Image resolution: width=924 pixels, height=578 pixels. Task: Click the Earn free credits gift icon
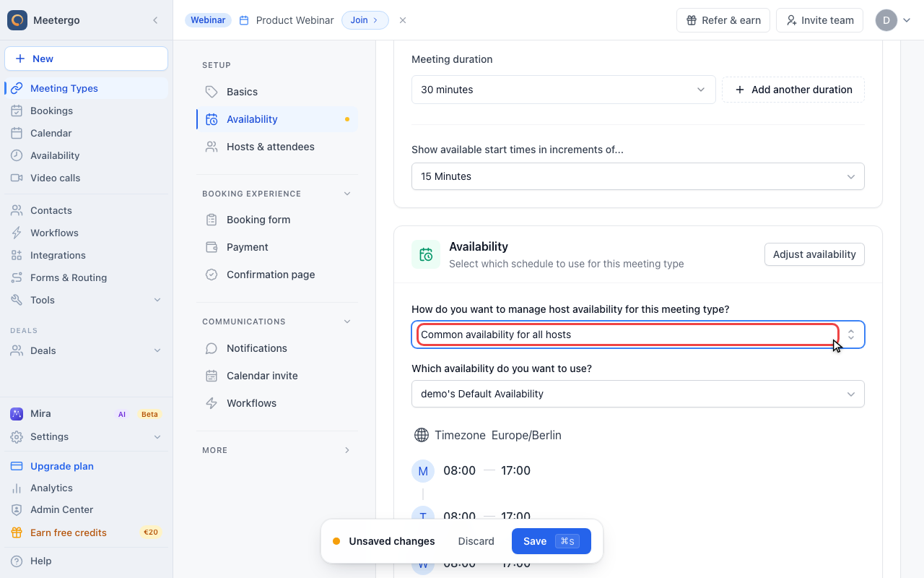pyautogui.click(x=17, y=532)
